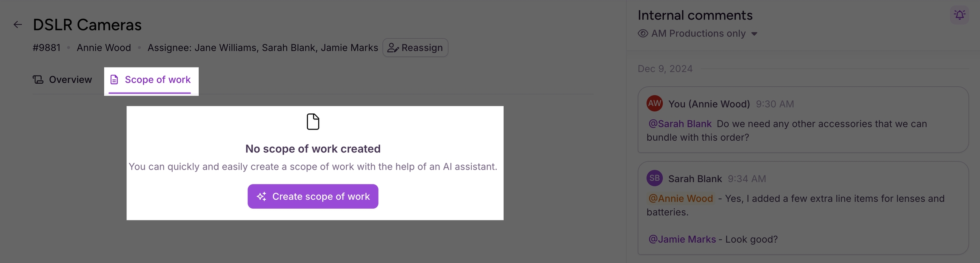Click the AW avatar on first comment
Viewport: 980px width, 263px height.
click(x=654, y=103)
